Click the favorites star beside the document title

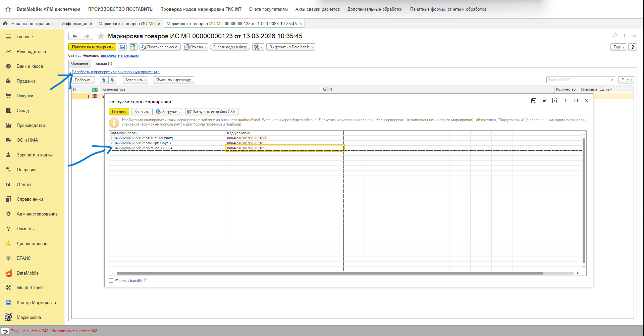tap(101, 36)
